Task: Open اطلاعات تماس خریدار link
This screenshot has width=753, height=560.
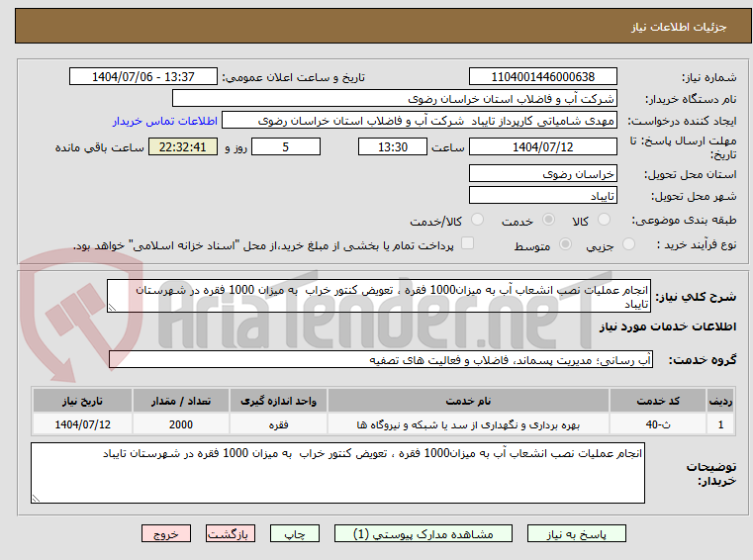Action: click(x=165, y=121)
